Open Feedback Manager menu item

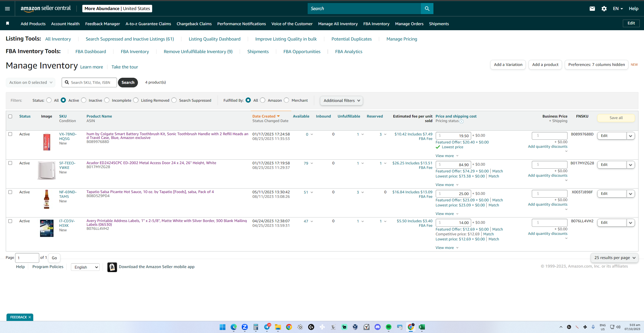(102, 24)
